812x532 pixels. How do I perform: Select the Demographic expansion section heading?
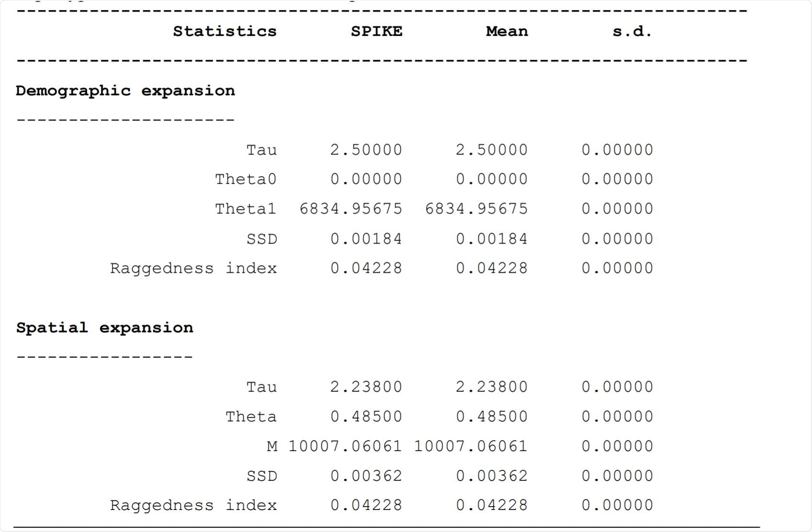tap(125, 91)
